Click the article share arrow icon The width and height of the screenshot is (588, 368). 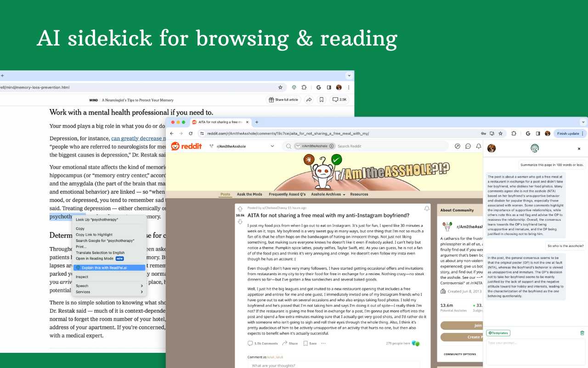click(x=309, y=100)
